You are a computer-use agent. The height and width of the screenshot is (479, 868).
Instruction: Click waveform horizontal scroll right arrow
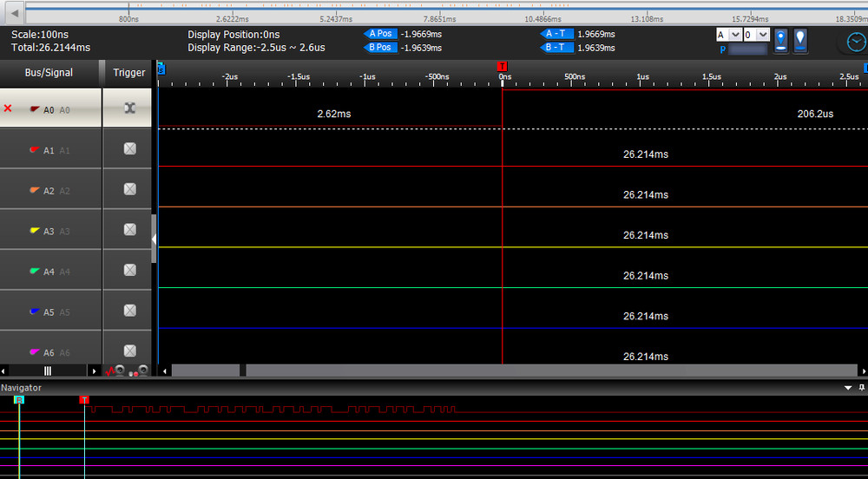click(x=863, y=371)
